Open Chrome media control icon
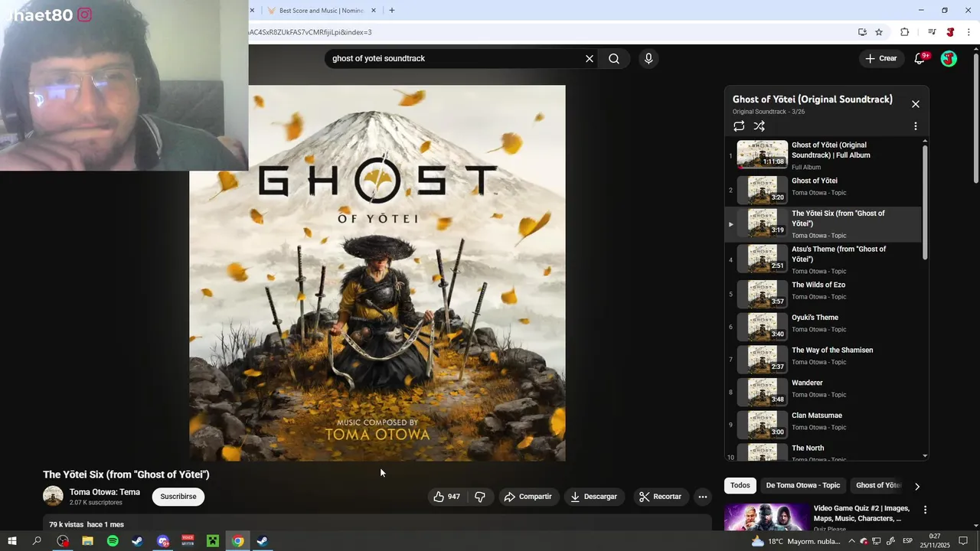 [x=932, y=32]
